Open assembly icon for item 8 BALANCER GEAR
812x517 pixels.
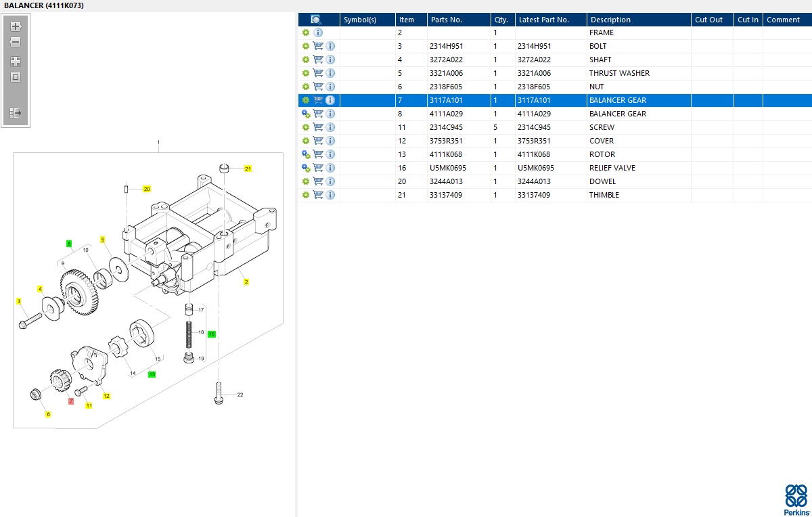click(x=306, y=114)
